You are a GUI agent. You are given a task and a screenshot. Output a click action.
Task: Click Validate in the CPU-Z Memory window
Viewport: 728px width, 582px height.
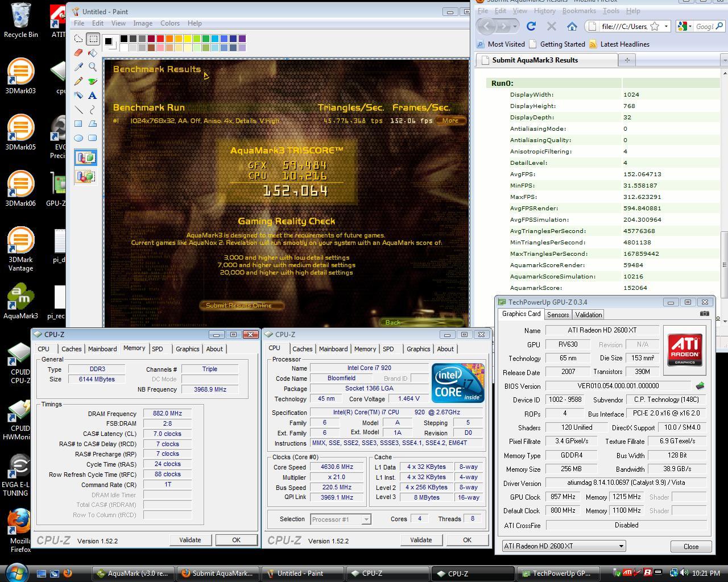click(x=190, y=540)
